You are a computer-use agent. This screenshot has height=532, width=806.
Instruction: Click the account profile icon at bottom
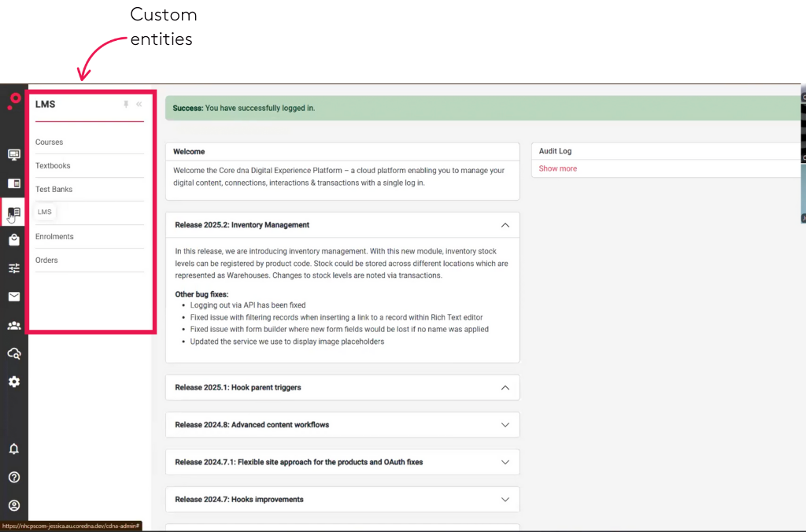point(13,505)
